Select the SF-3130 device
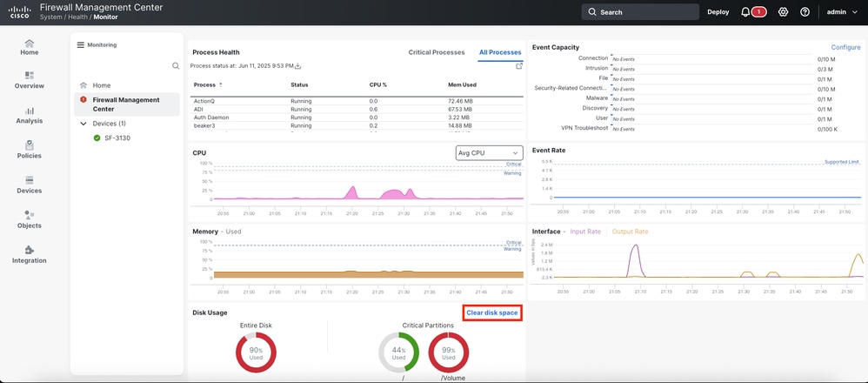Screen dimensions: 868x383 [x=117, y=138]
